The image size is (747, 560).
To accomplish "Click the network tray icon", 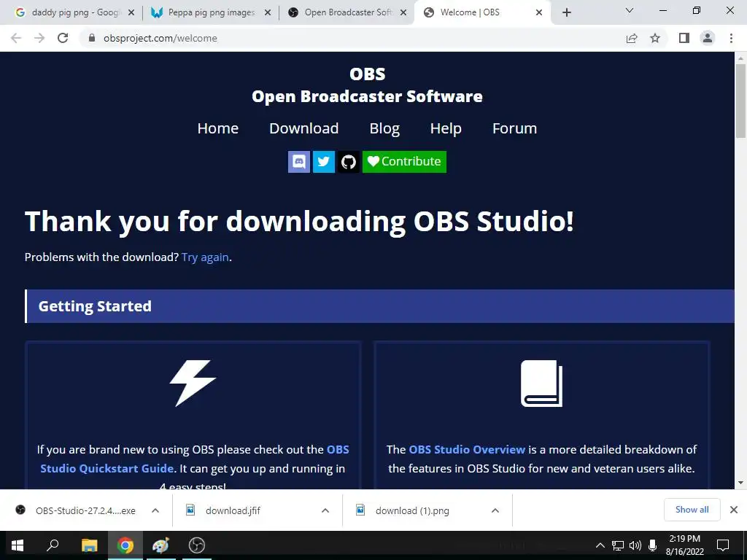I will (618, 545).
